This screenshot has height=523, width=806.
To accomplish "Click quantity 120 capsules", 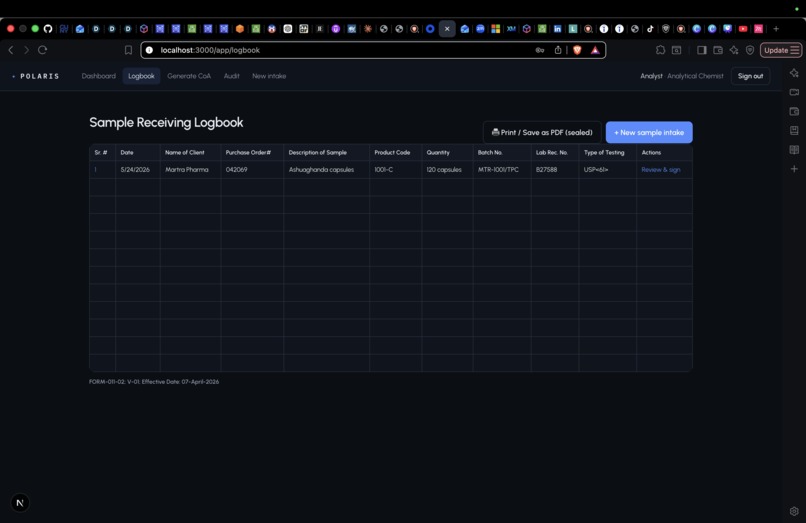I will click(444, 170).
